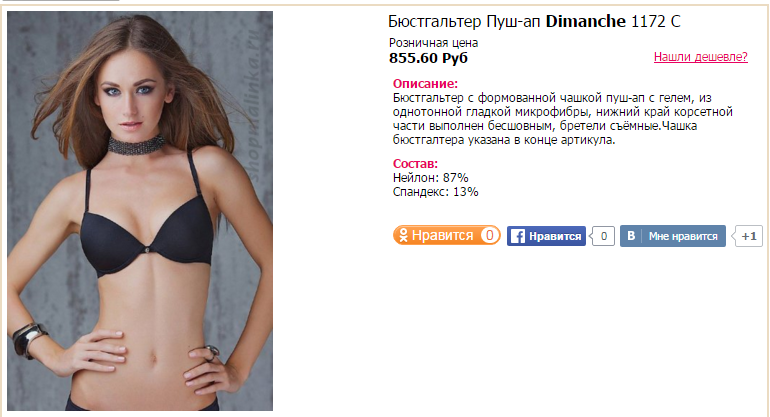The width and height of the screenshot is (770, 417).
Task: Click the pink 'Описание:' heading
Action: pyautogui.click(x=425, y=83)
